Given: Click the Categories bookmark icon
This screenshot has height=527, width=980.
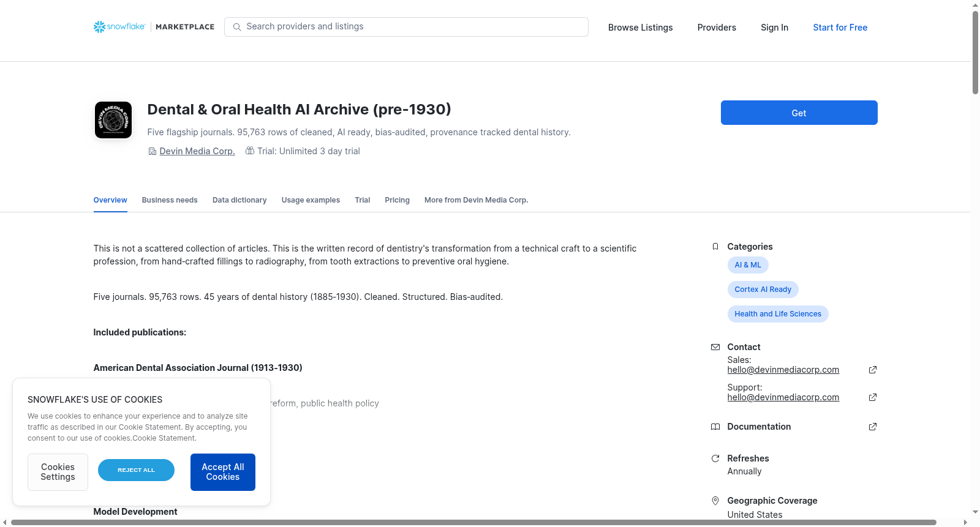Looking at the screenshot, I should [x=715, y=247].
